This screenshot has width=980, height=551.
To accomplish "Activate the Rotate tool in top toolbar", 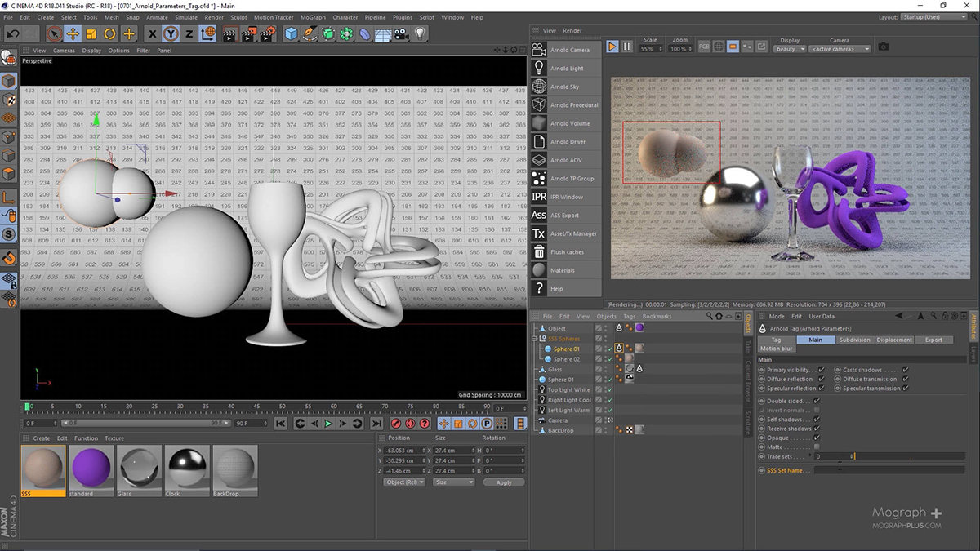I will tap(109, 33).
